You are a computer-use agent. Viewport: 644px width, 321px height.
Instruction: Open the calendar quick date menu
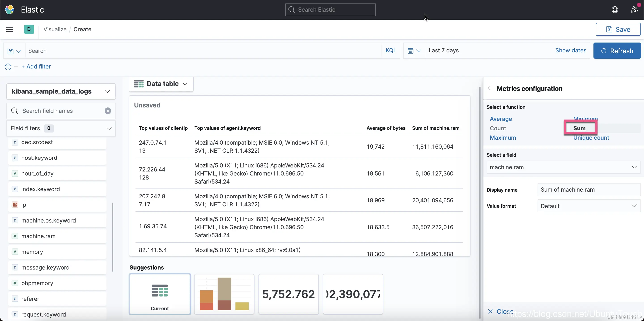pyautogui.click(x=414, y=51)
